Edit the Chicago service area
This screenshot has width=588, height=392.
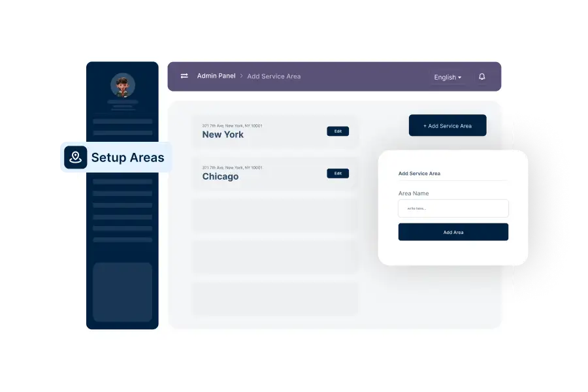(x=338, y=174)
